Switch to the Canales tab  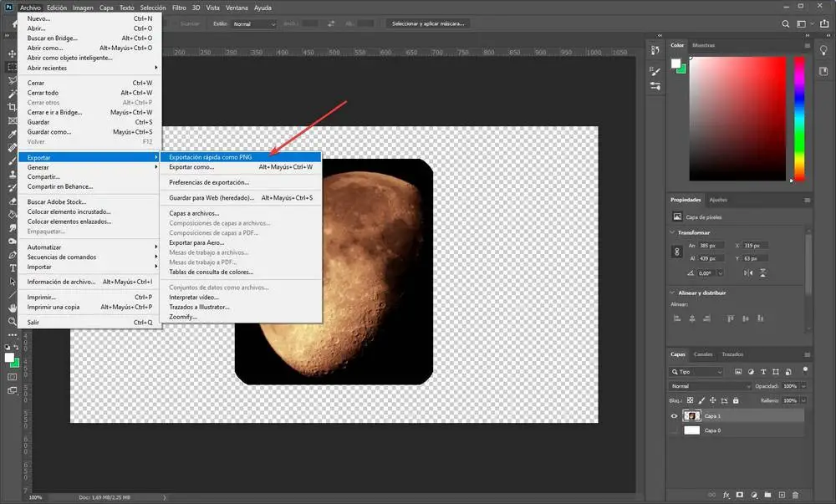[703, 354]
